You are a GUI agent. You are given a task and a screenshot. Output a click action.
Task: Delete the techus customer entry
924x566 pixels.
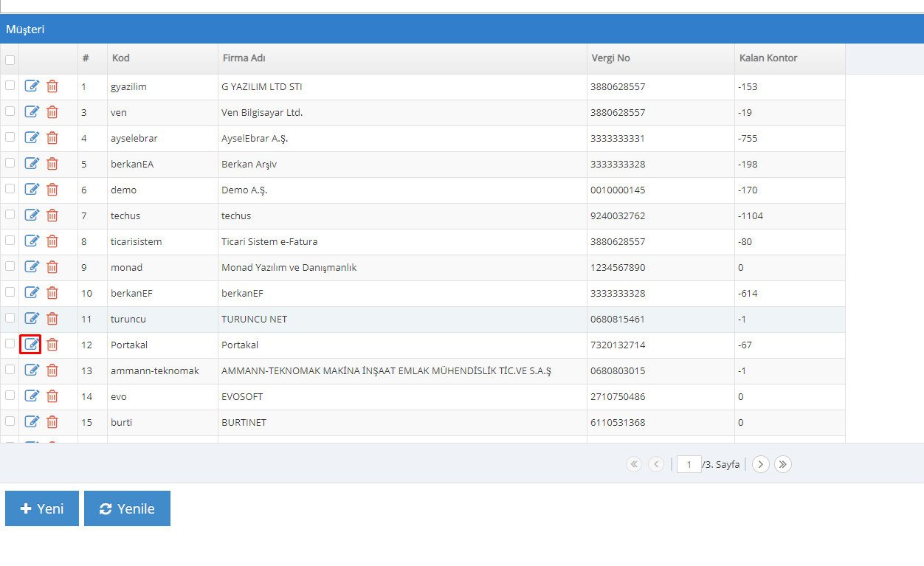[x=52, y=215]
